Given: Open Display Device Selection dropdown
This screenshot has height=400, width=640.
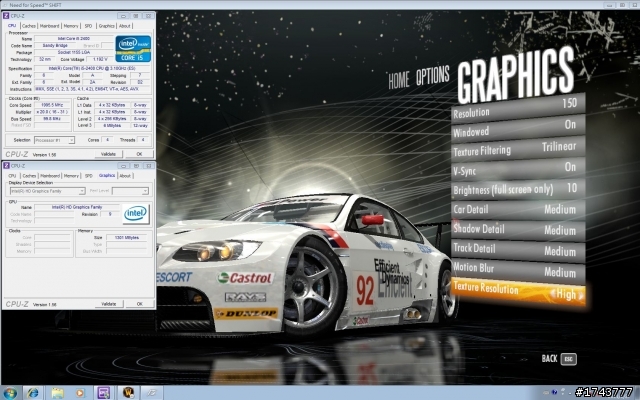Looking at the screenshot, I should tap(47, 191).
